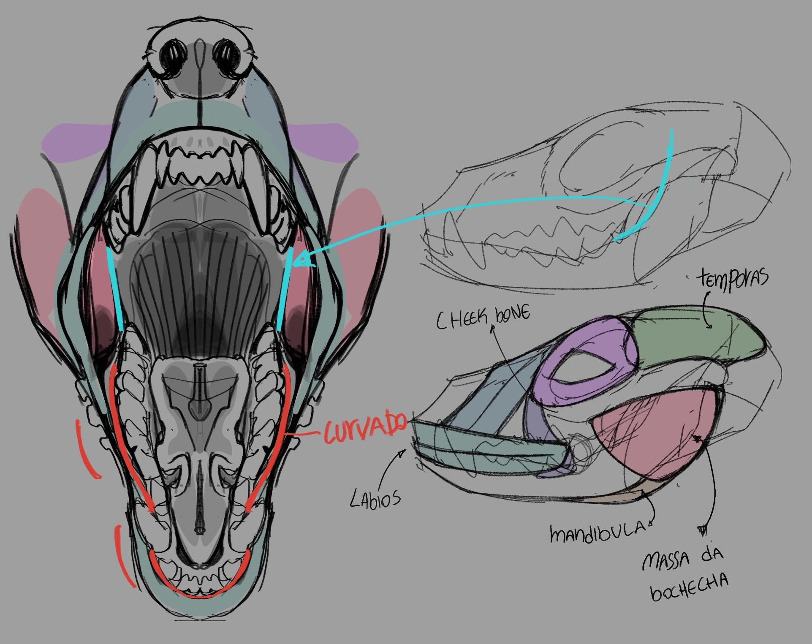Click the left nostril of the nose
Viewport: 812px width, 644px height.
pyautogui.click(x=173, y=54)
